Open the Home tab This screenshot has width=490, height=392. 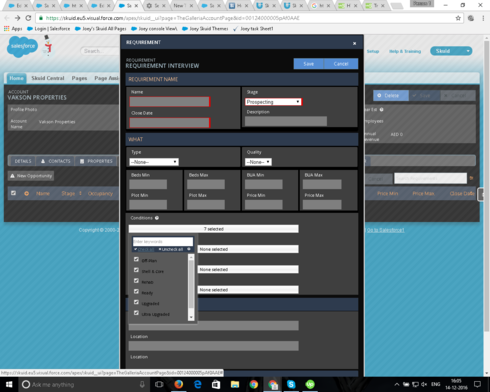coord(16,78)
